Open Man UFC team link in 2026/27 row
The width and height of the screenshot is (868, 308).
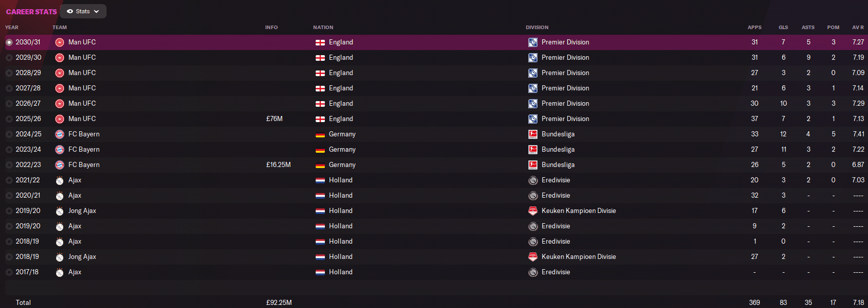(82, 104)
